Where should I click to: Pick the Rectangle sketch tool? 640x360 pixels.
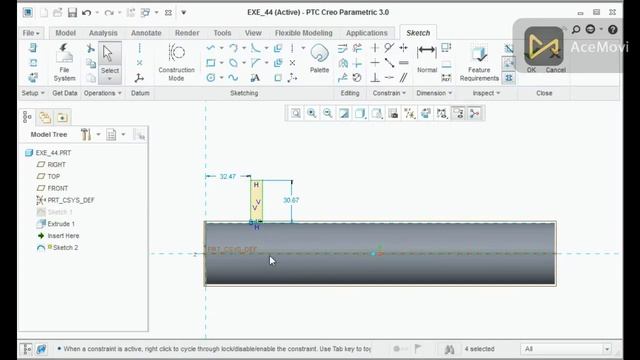click(211, 63)
